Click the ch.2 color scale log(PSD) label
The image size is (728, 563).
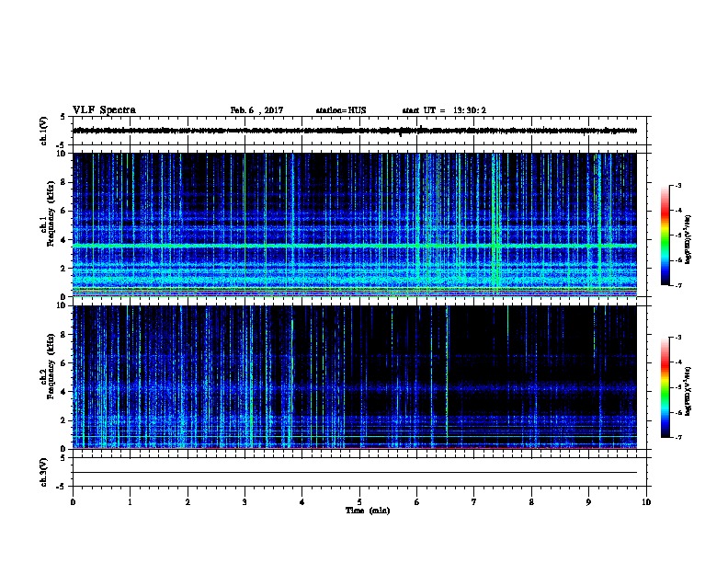click(x=688, y=392)
